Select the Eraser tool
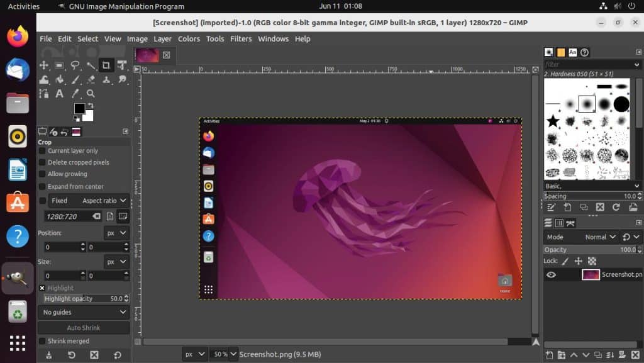 point(91,80)
